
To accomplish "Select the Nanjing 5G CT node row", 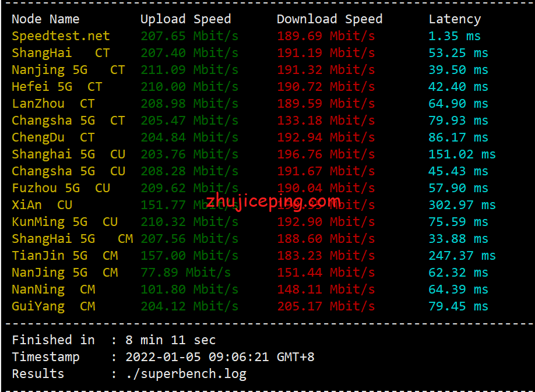I will coord(68,70).
